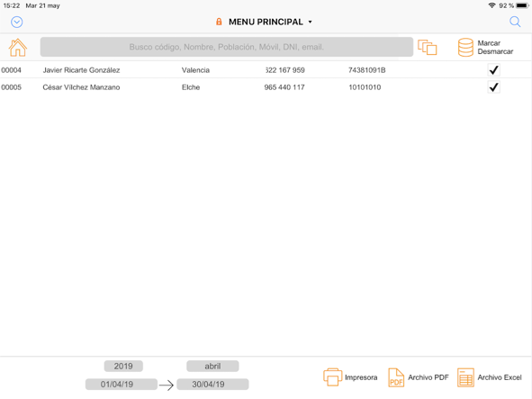Click the Impresora printer icon
The image size is (532, 399).
[332, 377]
